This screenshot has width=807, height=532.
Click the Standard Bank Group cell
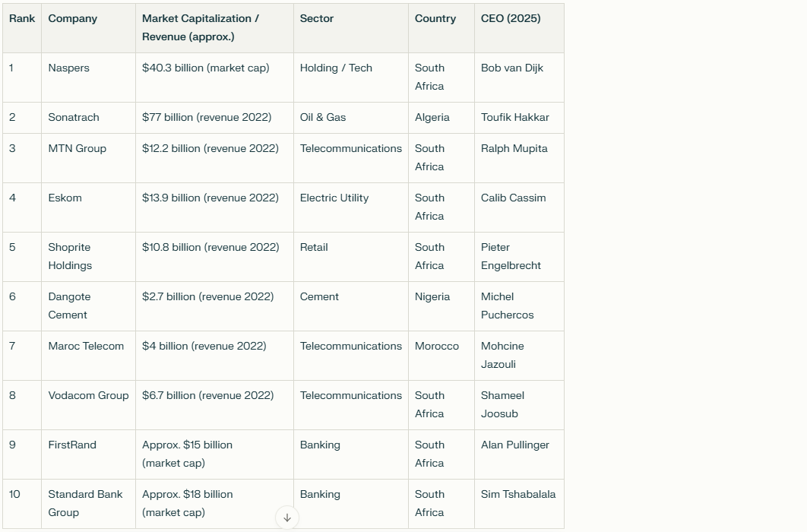point(85,503)
